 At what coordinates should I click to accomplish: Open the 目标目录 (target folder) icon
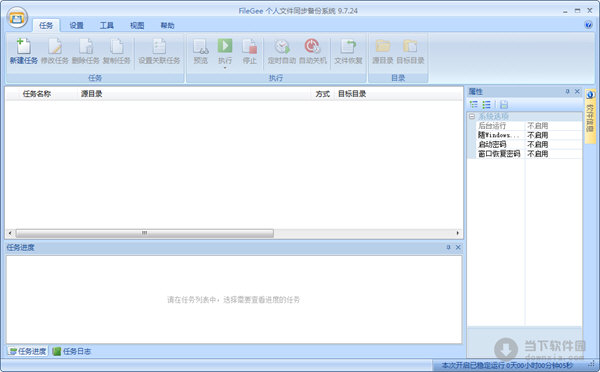(x=410, y=46)
